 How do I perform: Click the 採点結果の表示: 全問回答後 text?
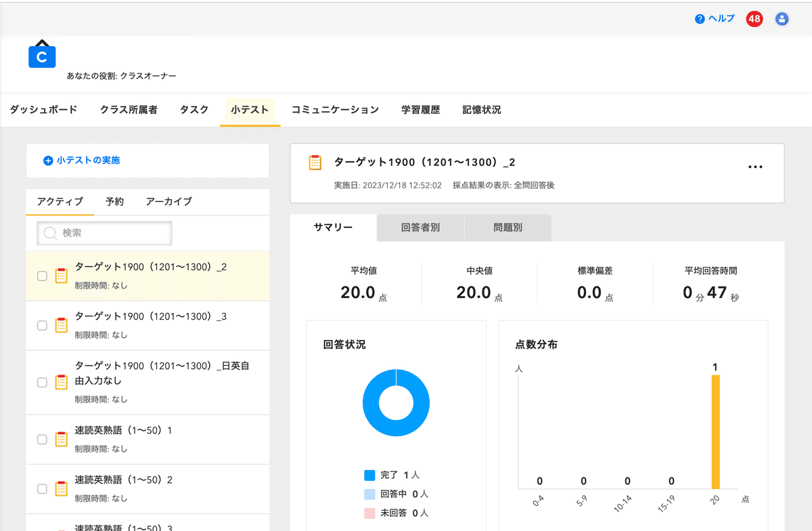click(503, 185)
